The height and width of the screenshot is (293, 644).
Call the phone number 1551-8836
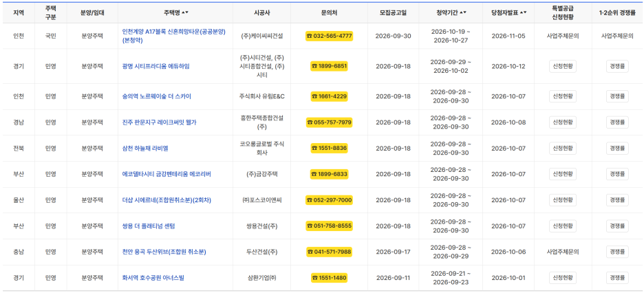tap(329, 148)
